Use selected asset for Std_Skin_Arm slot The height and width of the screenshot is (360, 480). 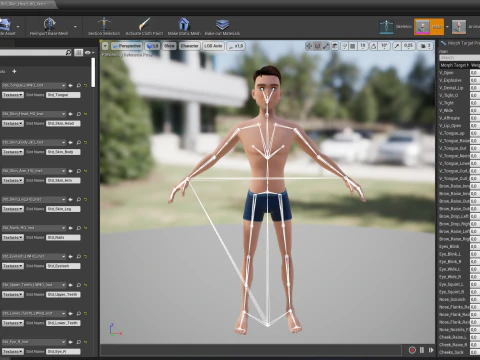(x=71, y=171)
